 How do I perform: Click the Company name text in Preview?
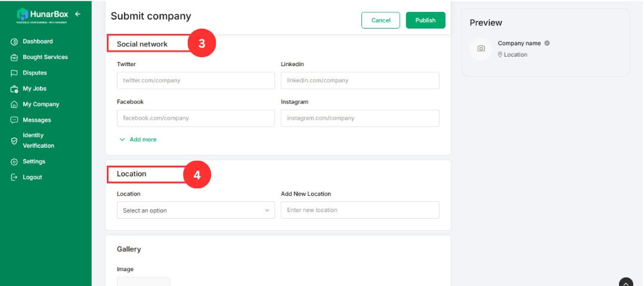click(519, 43)
